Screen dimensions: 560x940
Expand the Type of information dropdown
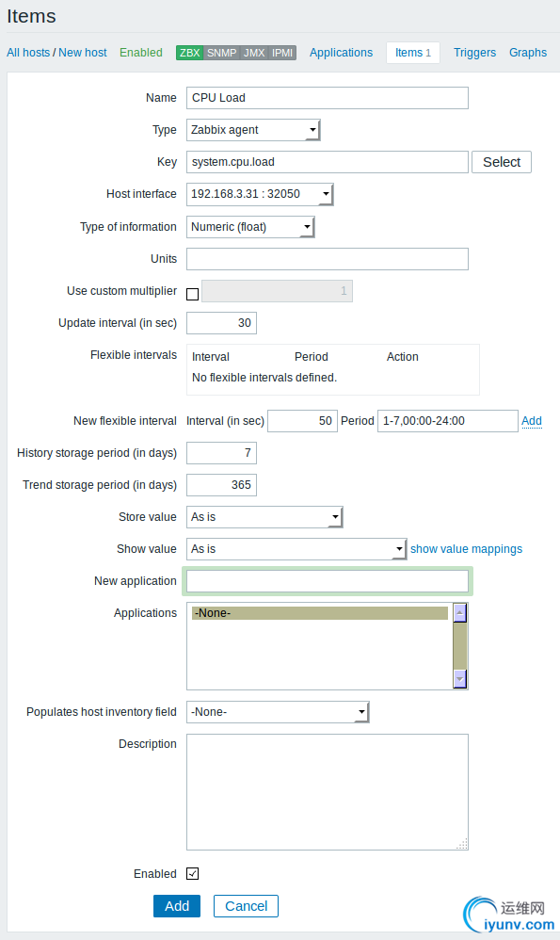click(250, 227)
